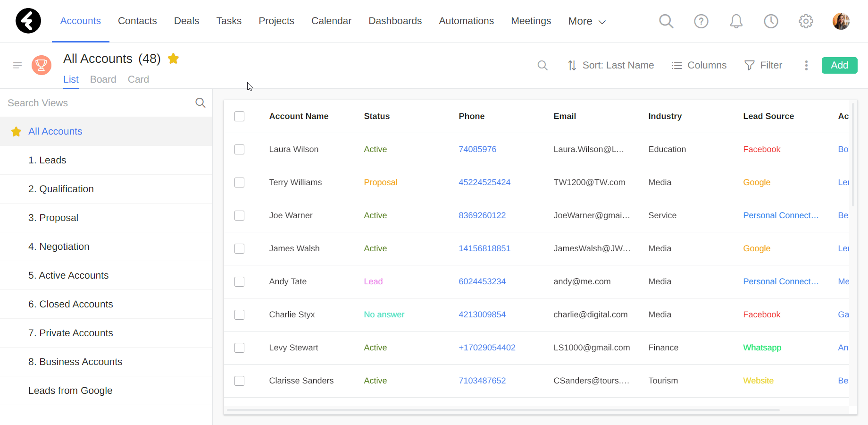The width and height of the screenshot is (868, 425).
Task: Click the app logo in the top left
Action: (28, 21)
